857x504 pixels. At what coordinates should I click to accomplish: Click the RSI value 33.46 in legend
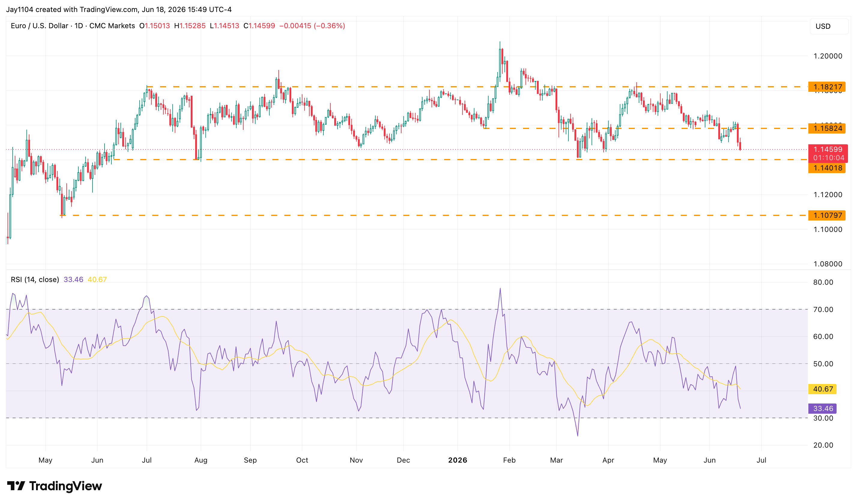click(x=73, y=280)
